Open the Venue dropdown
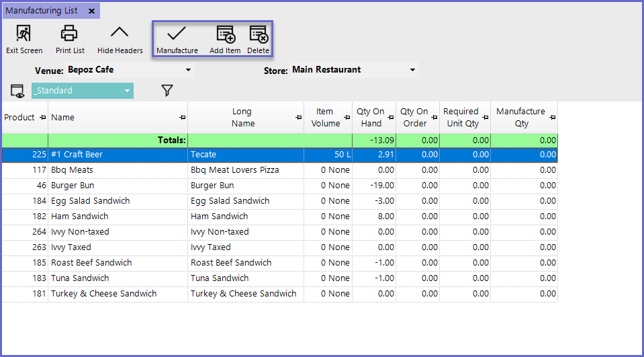 [x=188, y=70]
